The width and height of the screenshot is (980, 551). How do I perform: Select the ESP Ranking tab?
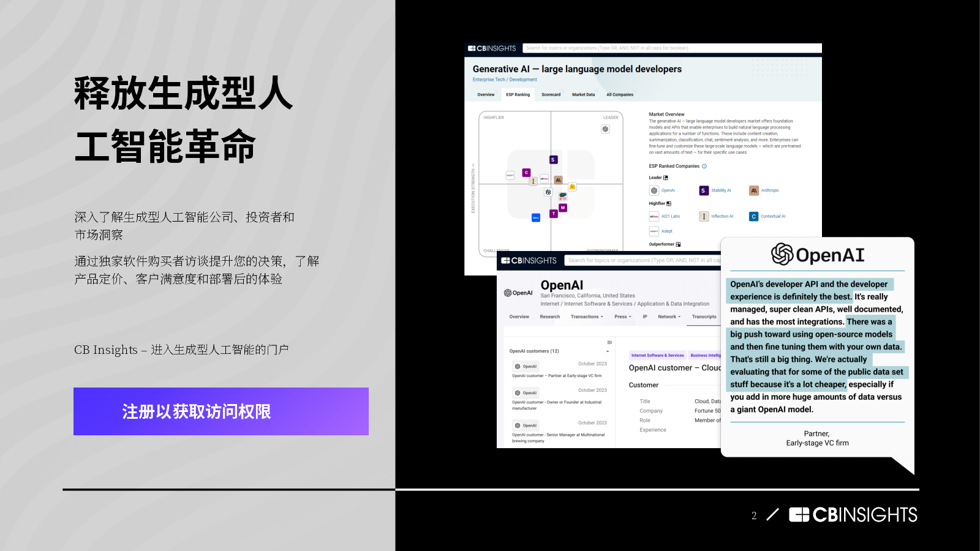coord(518,95)
